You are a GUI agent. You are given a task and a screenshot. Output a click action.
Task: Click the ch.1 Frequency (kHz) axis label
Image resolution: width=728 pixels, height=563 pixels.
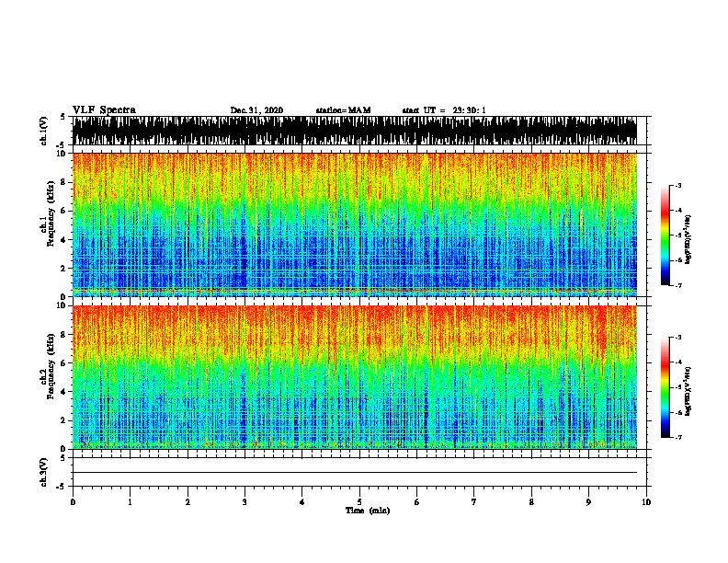48,214
